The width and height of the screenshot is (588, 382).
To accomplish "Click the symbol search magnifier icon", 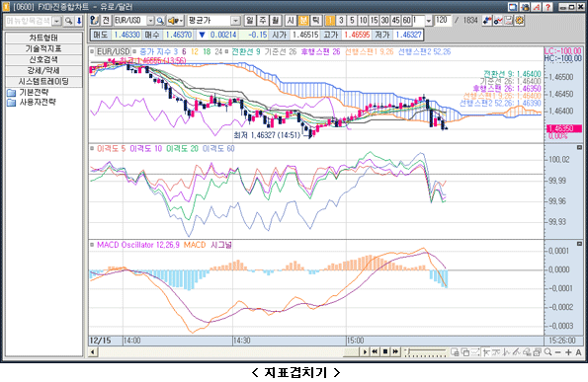I will click(160, 21).
